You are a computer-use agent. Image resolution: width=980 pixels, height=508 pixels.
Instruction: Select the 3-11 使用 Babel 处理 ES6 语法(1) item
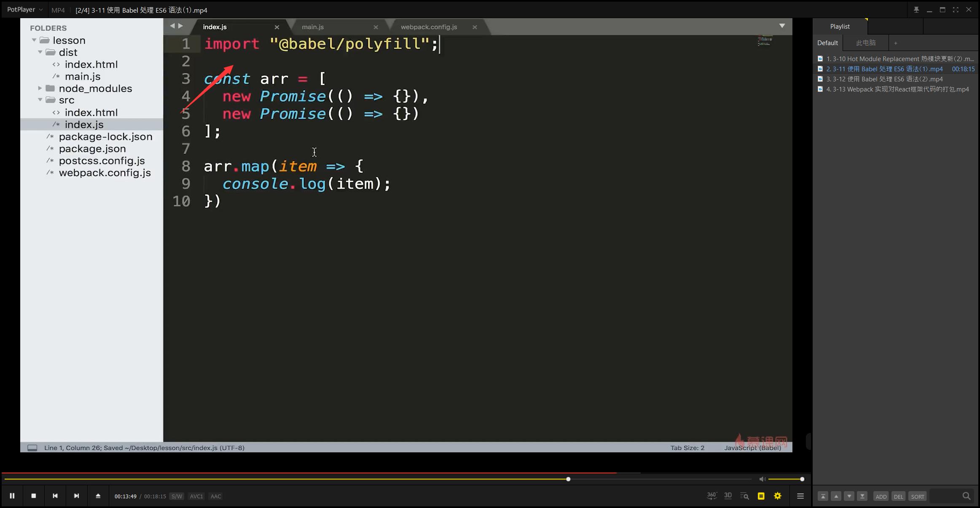click(x=896, y=69)
